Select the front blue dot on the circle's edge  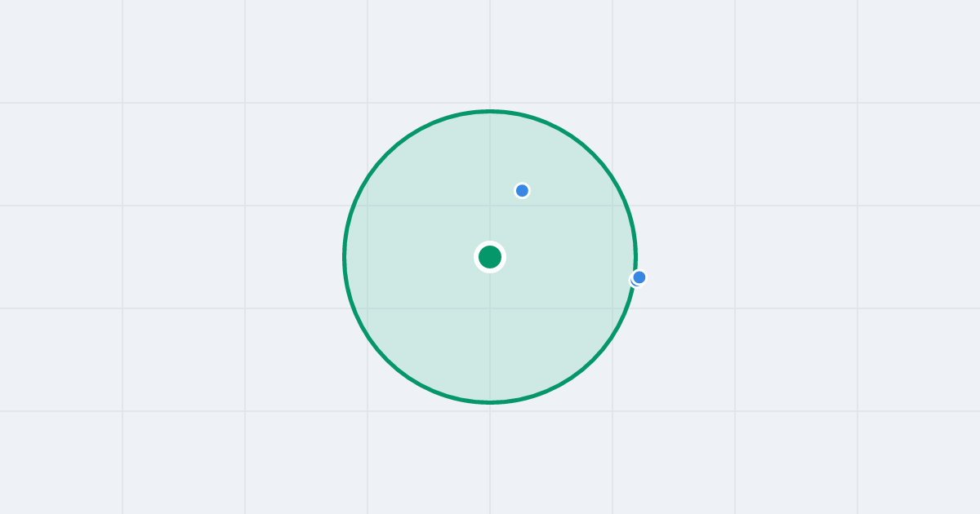[x=639, y=277]
